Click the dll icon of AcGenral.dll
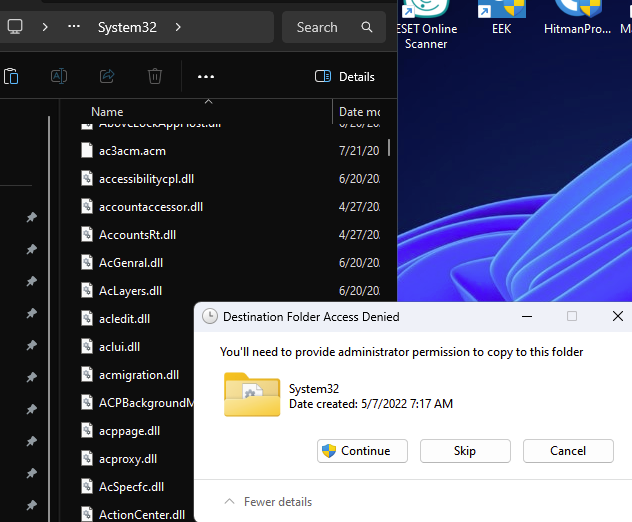The height and width of the screenshot is (522, 632). pyautogui.click(x=87, y=262)
